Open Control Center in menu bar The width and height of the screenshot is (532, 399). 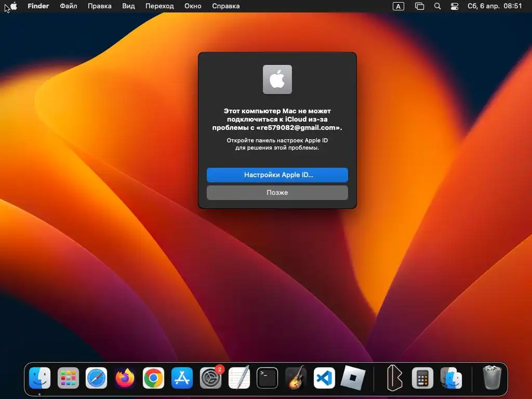[455, 6]
